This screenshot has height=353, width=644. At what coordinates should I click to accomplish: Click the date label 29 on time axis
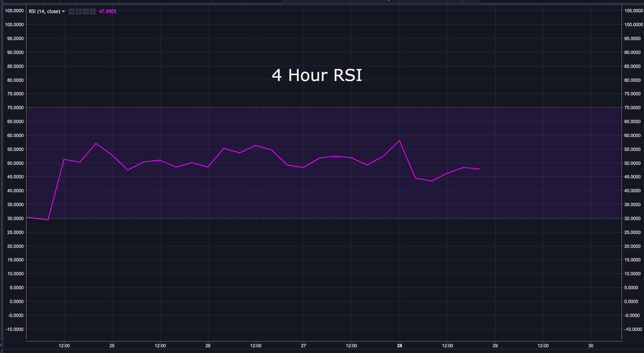(x=495, y=346)
